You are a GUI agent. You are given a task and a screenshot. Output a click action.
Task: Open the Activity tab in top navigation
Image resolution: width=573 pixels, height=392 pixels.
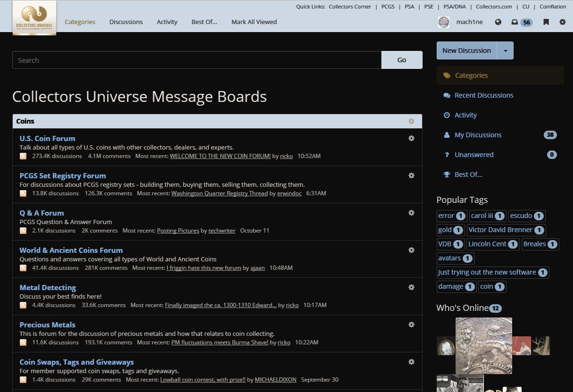pos(167,22)
